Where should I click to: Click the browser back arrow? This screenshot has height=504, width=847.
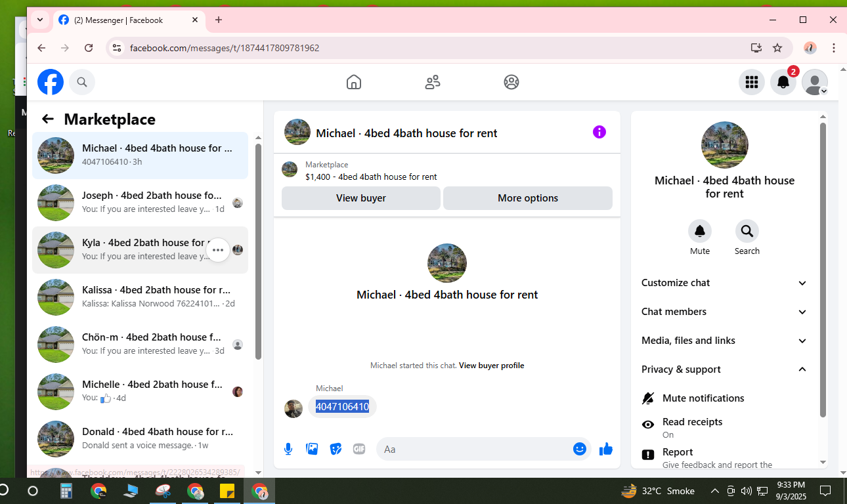point(41,48)
